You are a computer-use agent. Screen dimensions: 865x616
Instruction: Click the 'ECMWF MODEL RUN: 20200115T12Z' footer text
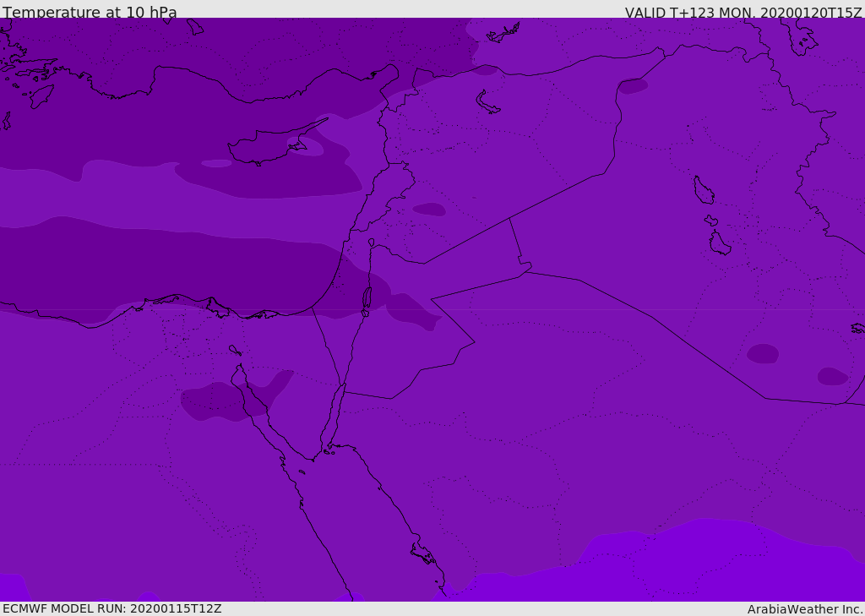tap(112, 608)
